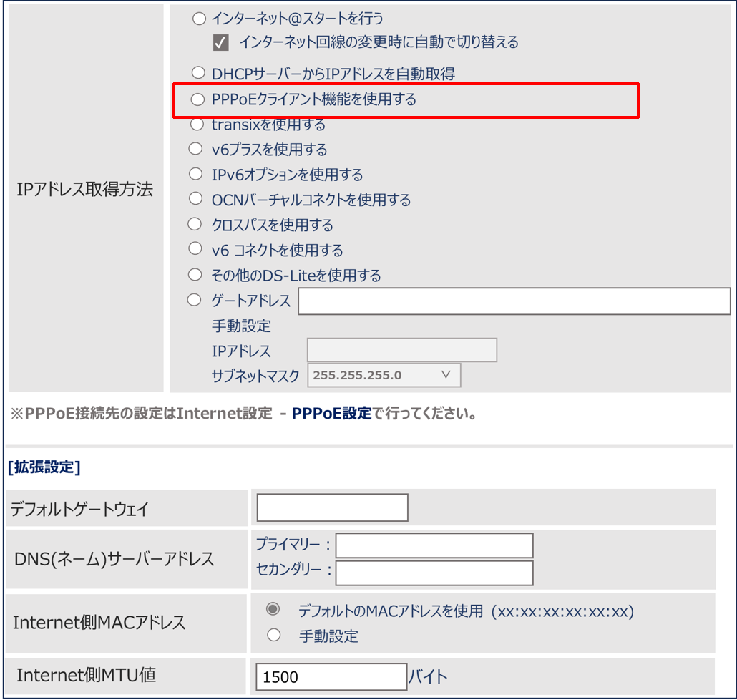The width and height of the screenshot is (737, 700).
Task: Click the Internet側MTU値 input field
Action: pos(331,676)
